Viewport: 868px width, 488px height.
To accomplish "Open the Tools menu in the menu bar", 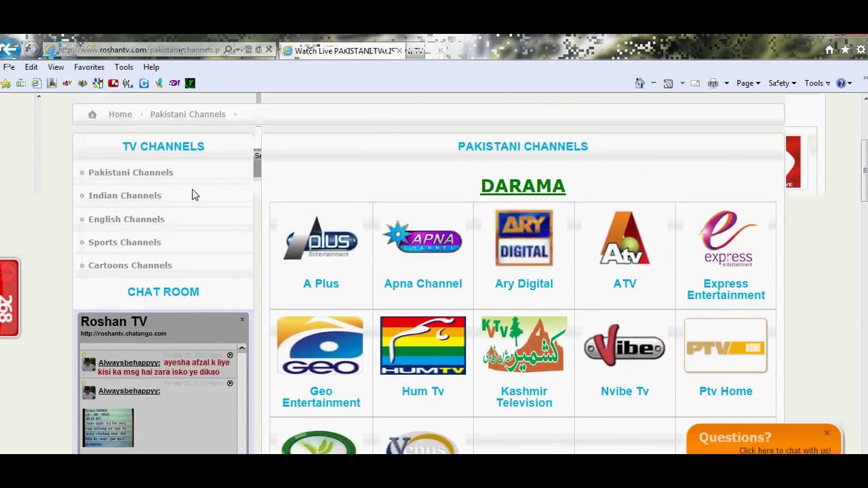I will tap(123, 67).
